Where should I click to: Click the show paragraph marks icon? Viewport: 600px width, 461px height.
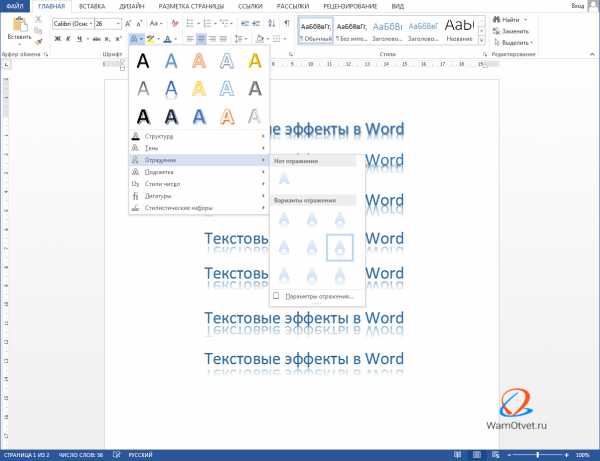coord(287,23)
